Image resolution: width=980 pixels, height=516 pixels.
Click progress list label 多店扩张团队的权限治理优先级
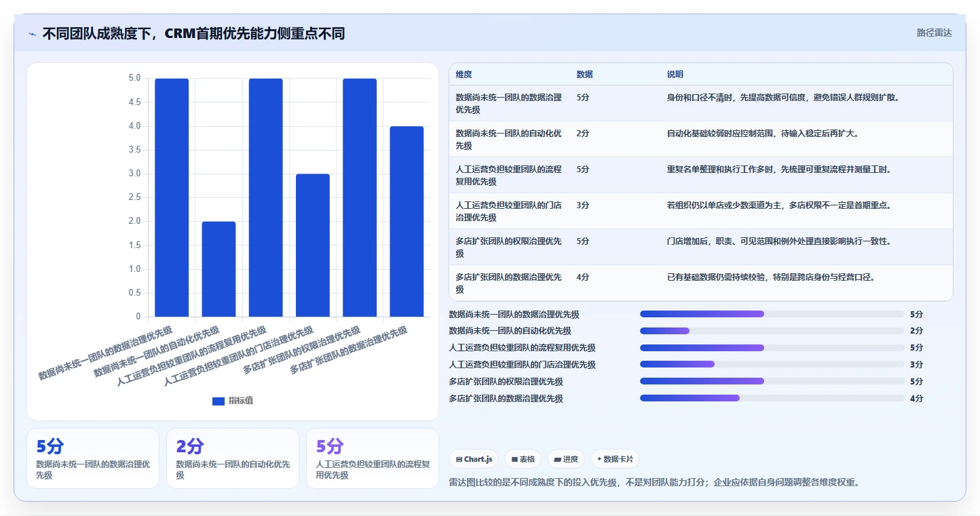pyautogui.click(x=506, y=382)
